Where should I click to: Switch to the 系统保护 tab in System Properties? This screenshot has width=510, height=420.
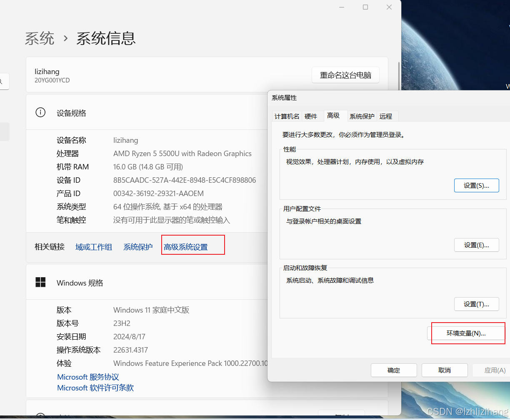362,116
